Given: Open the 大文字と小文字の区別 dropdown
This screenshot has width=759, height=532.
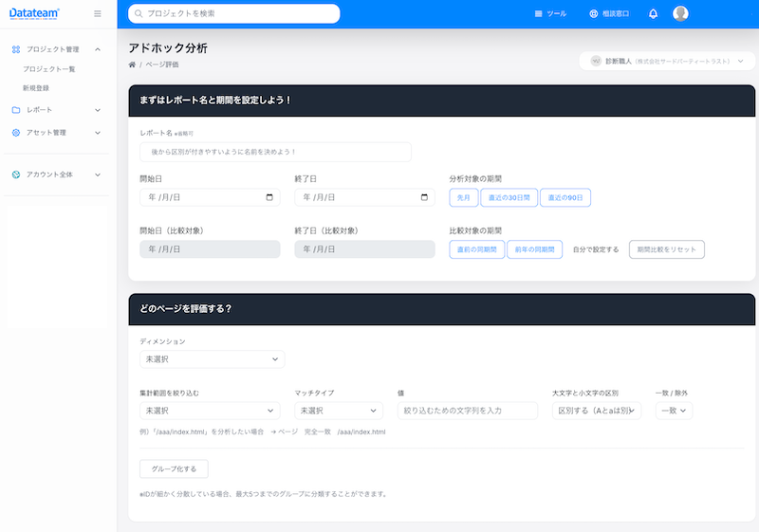Looking at the screenshot, I should point(597,411).
